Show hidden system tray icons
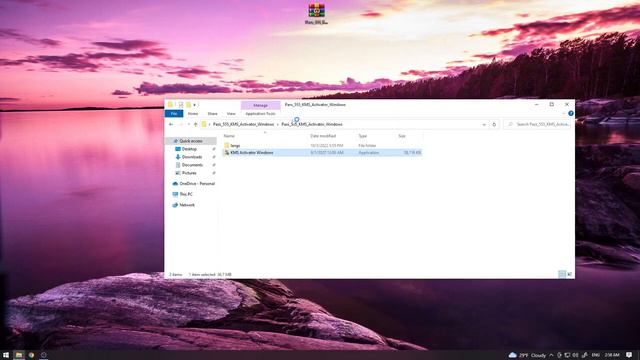 pos(551,355)
